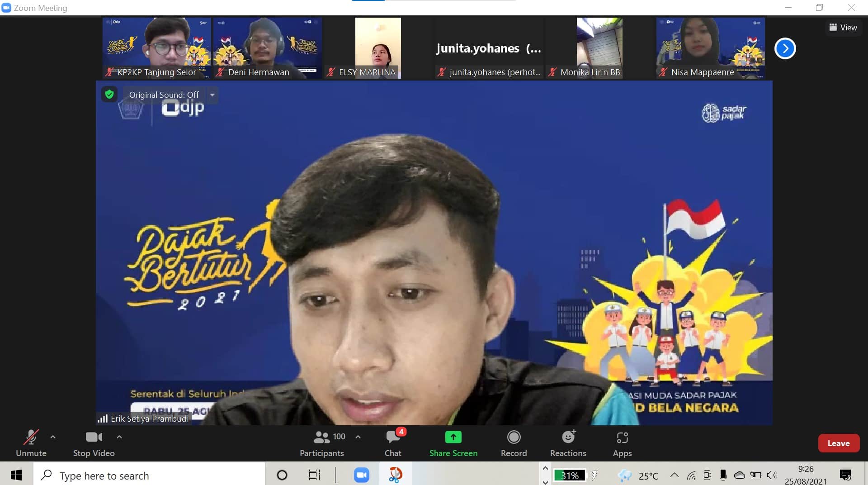Viewport: 868px width, 485px height.
Task: Toggle Original Sound off button
Action: click(164, 95)
